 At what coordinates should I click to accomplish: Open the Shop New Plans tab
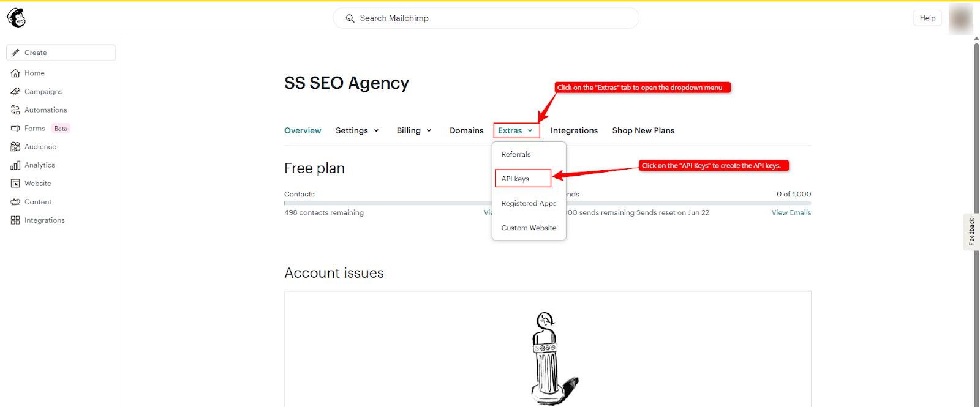pyautogui.click(x=643, y=130)
